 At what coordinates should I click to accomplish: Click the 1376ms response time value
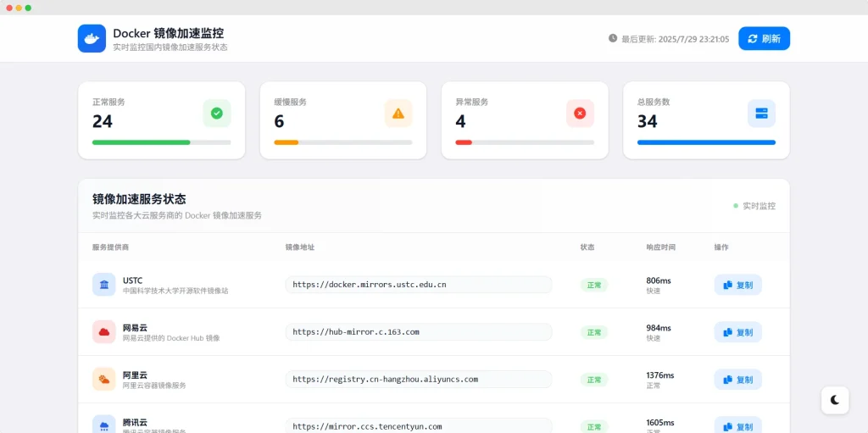pos(659,375)
